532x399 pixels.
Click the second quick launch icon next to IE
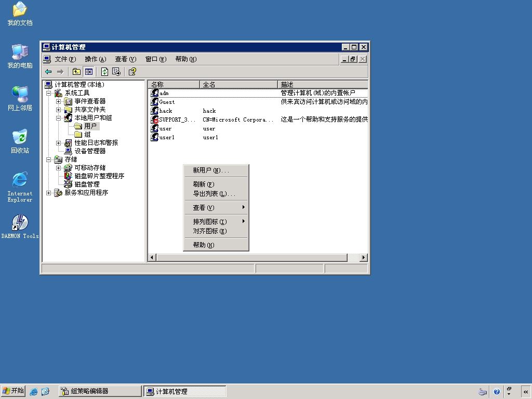(x=46, y=392)
